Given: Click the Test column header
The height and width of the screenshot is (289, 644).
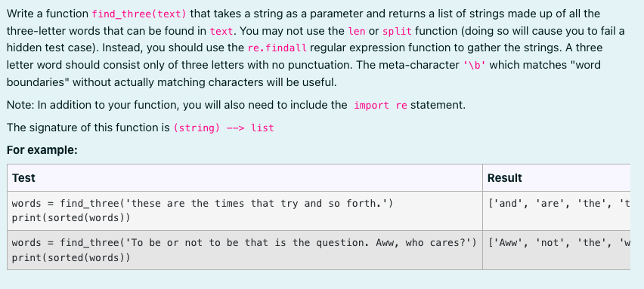Looking at the screenshot, I should point(23,178).
